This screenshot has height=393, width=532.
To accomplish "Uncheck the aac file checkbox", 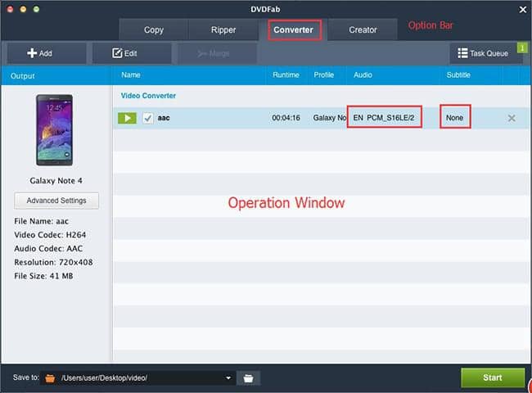I will tap(147, 118).
